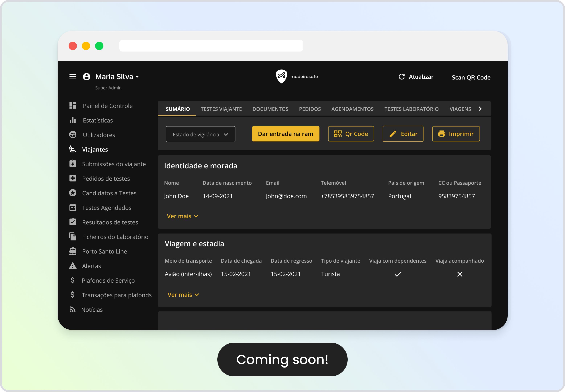
Task: Click the Submissões do viajante icon
Action: tap(73, 164)
